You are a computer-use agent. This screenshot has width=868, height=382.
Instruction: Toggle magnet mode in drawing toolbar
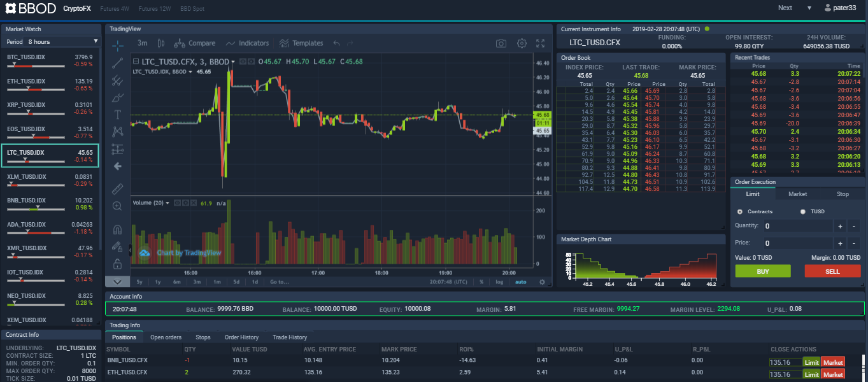point(118,229)
